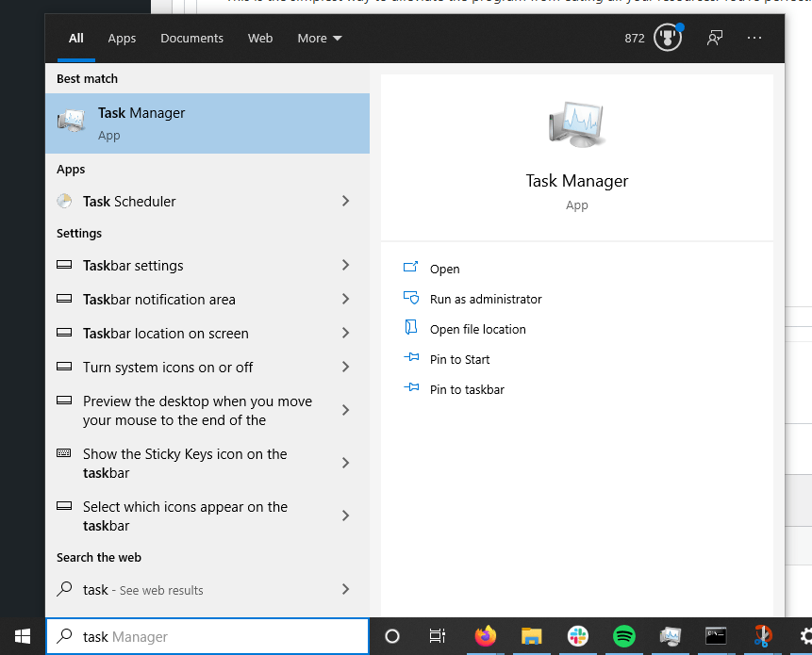Click the Task Manager icon in best match

point(71,121)
